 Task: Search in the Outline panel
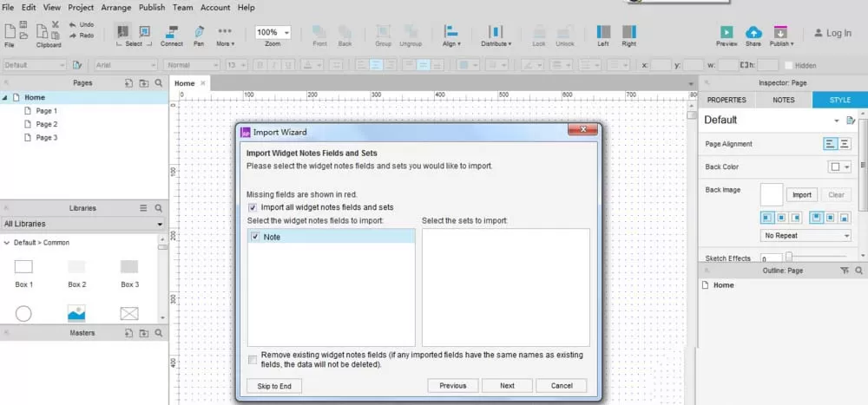(859, 271)
